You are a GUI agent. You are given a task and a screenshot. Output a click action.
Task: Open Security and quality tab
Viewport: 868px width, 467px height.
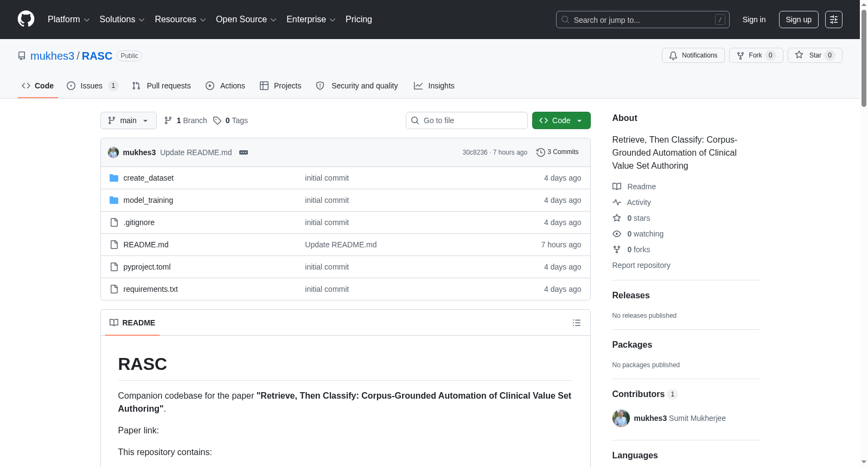(x=357, y=86)
